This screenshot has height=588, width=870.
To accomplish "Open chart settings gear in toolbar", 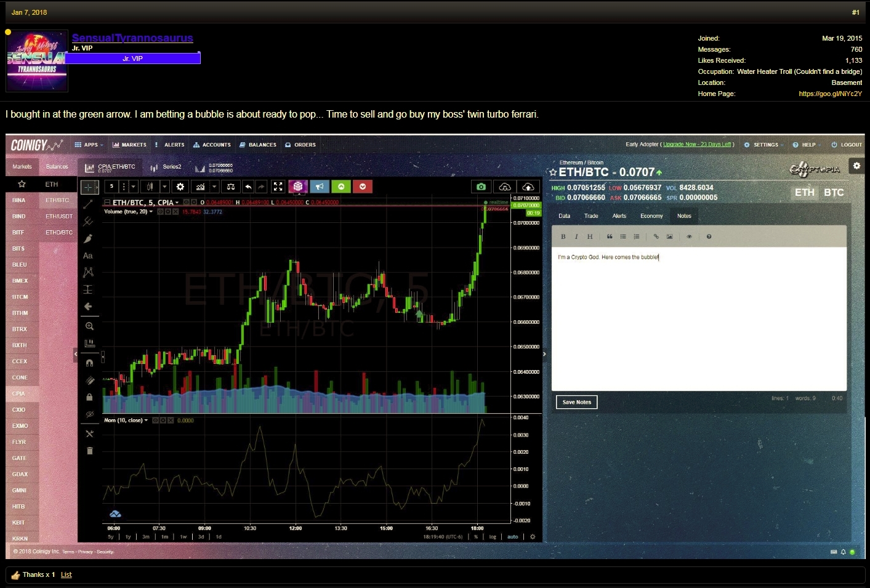I will [180, 187].
